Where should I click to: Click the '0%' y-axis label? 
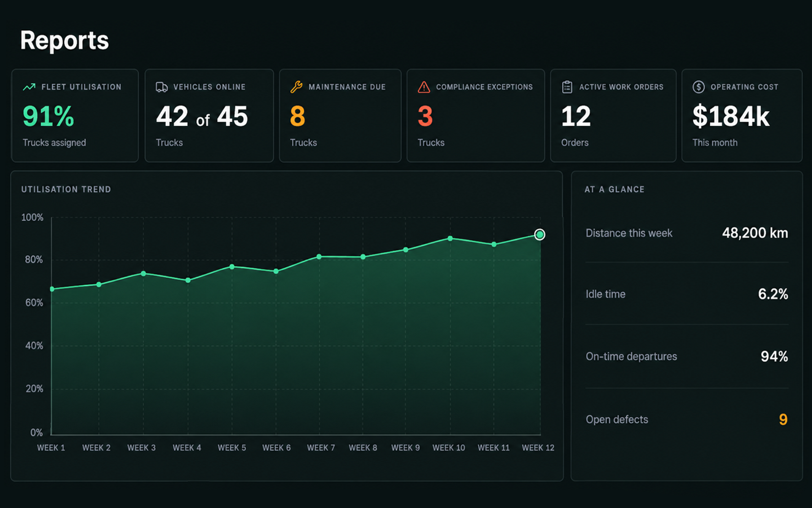37,433
